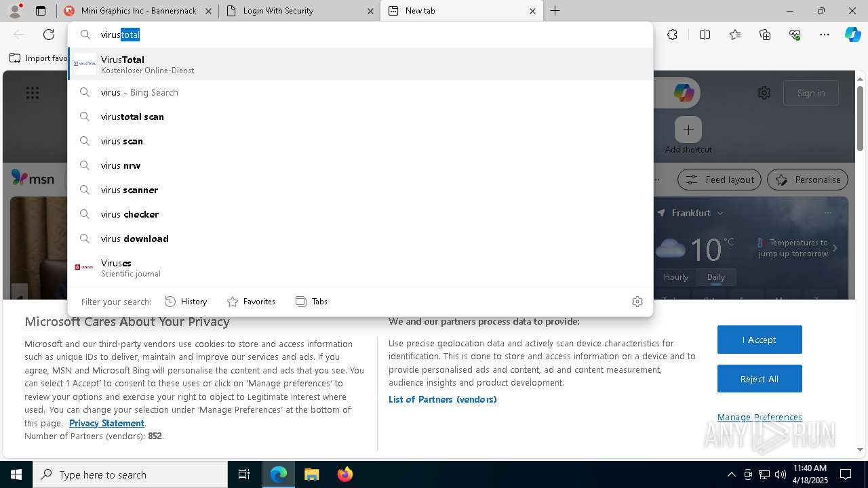Select VirusTotal suggestion
The height and width of the screenshot is (488, 868).
pyautogui.click(x=360, y=64)
